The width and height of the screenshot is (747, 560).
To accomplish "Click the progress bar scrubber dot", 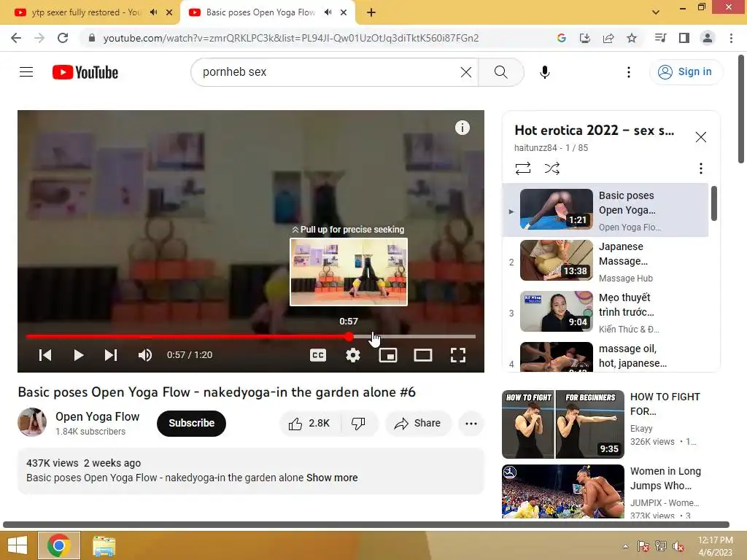I will coord(349,337).
